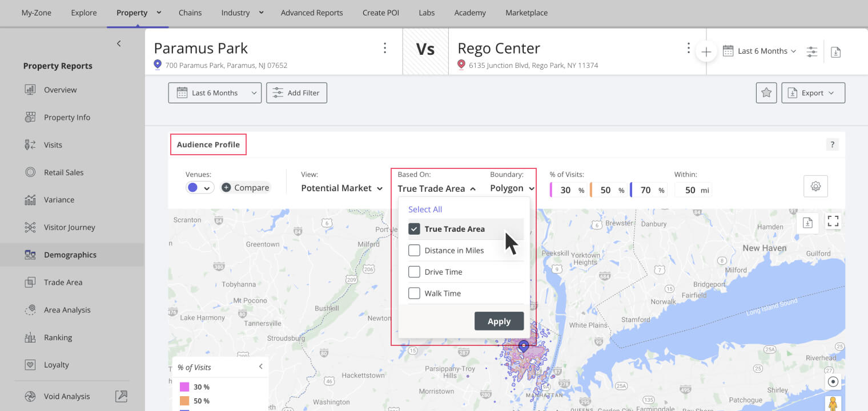Open the Venues color dropdown
Viewport: 868px width, 411px height.
pyautogui.click(x=200, y=188)
